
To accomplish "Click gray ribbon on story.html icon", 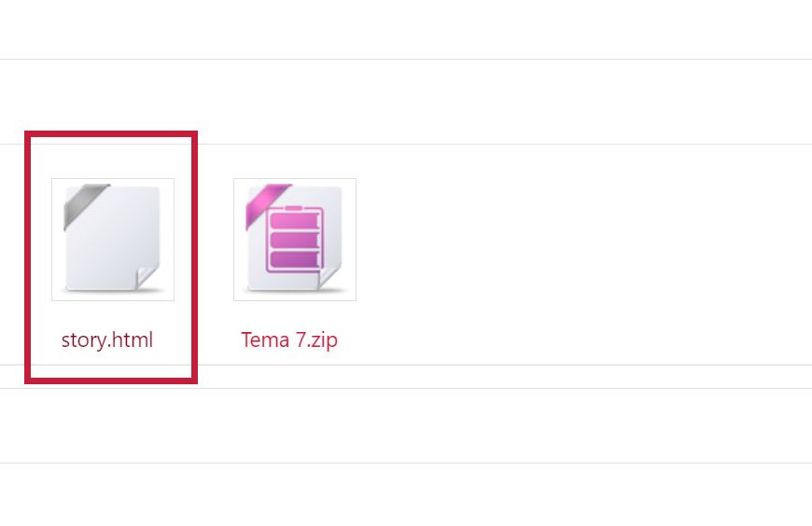I will [x=84, y=204].
